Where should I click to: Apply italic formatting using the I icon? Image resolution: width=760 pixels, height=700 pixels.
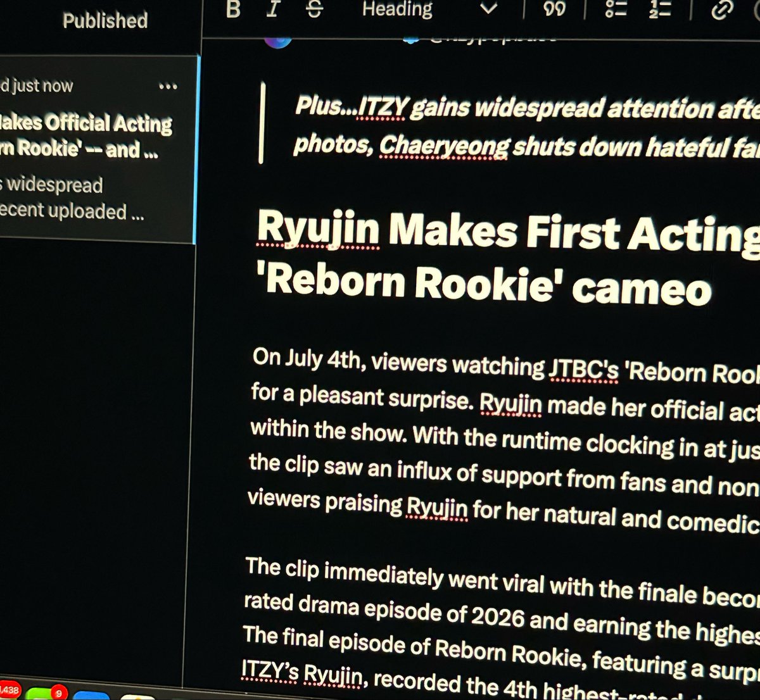[273, 9]
